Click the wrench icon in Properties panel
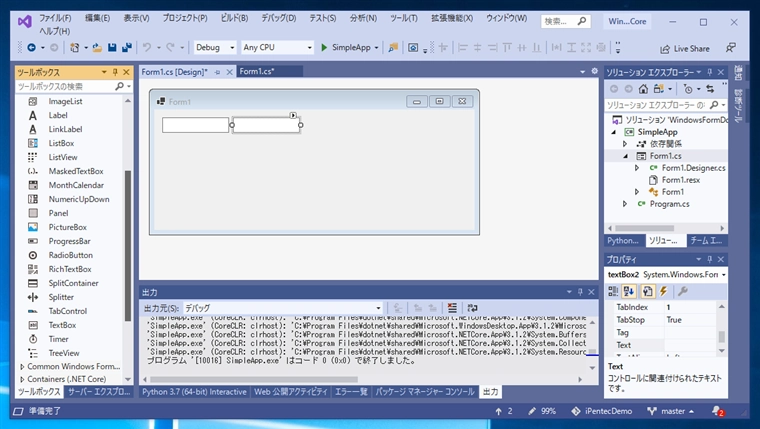760x429 pixels. (x=682, y=291)
